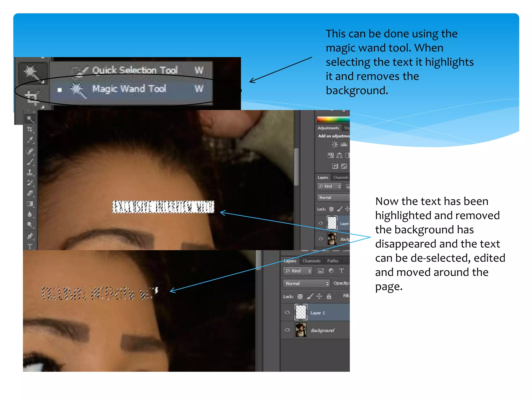Filter for pixel layers in lower panel
532x399 pixels.
pyautogui.click(x=321, y=271)
